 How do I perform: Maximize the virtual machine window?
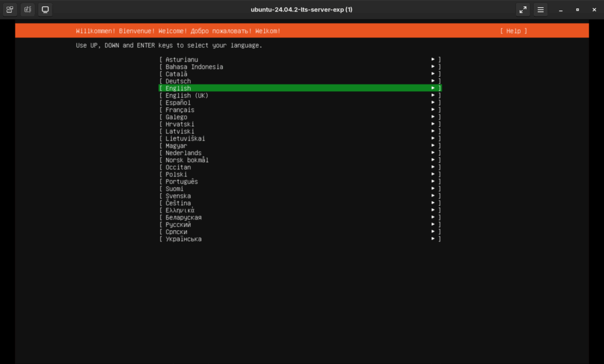click(x=577, y=9)
